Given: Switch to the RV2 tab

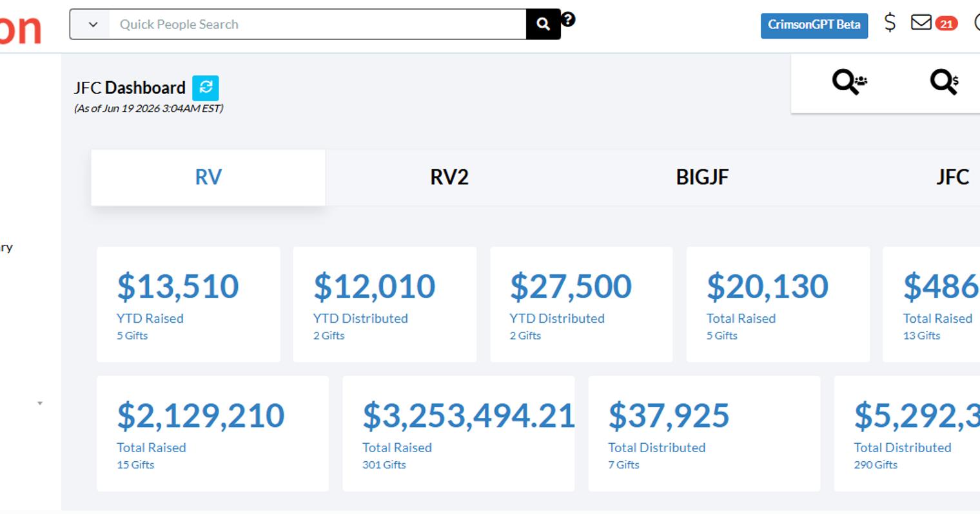Looking at the screenshot, I should tap(449, 178).
